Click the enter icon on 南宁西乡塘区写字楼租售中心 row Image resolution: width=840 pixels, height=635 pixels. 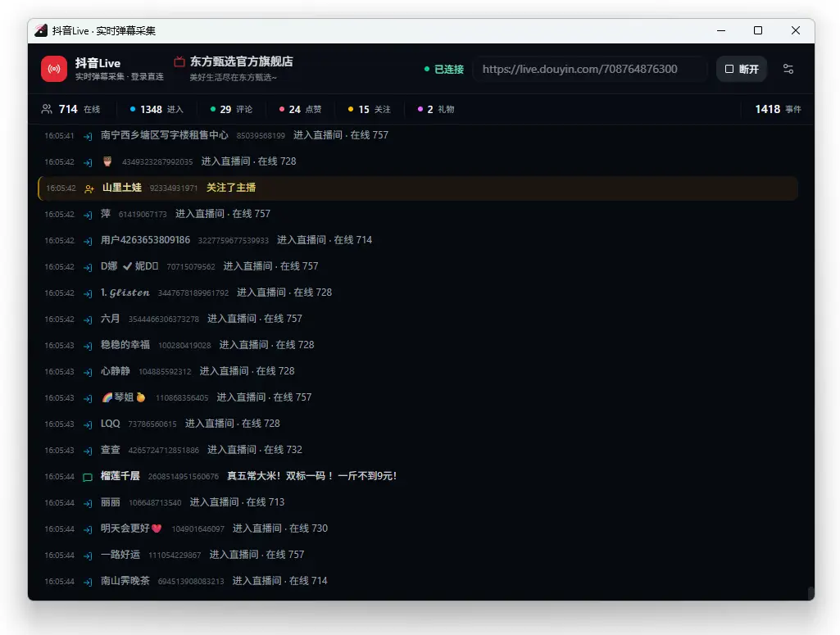(88, 136)
